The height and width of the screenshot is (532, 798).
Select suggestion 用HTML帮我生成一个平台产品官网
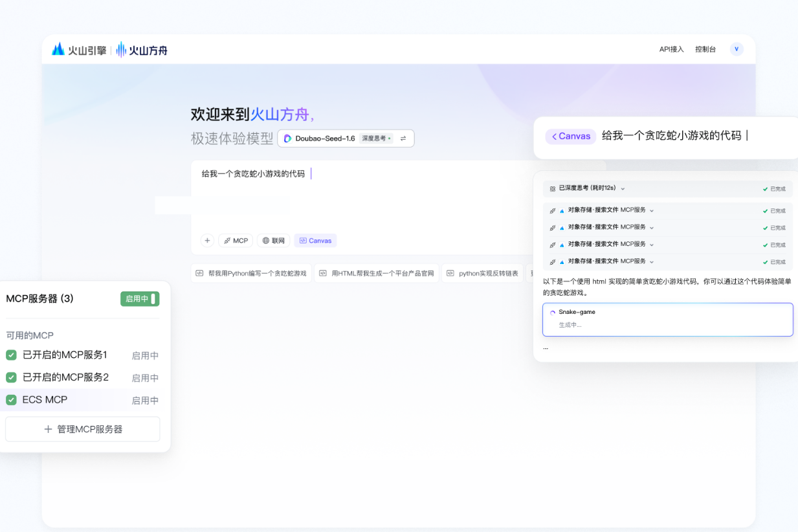tap(377, 273)
